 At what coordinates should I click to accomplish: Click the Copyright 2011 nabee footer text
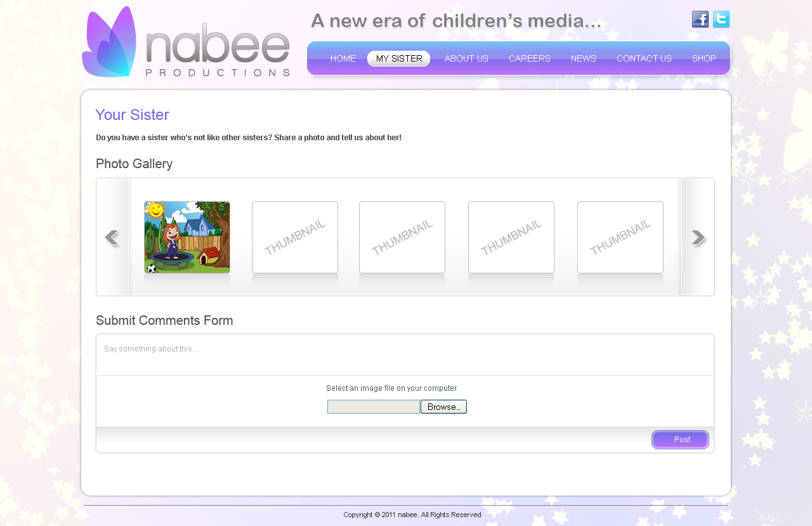tap(412, 515)
